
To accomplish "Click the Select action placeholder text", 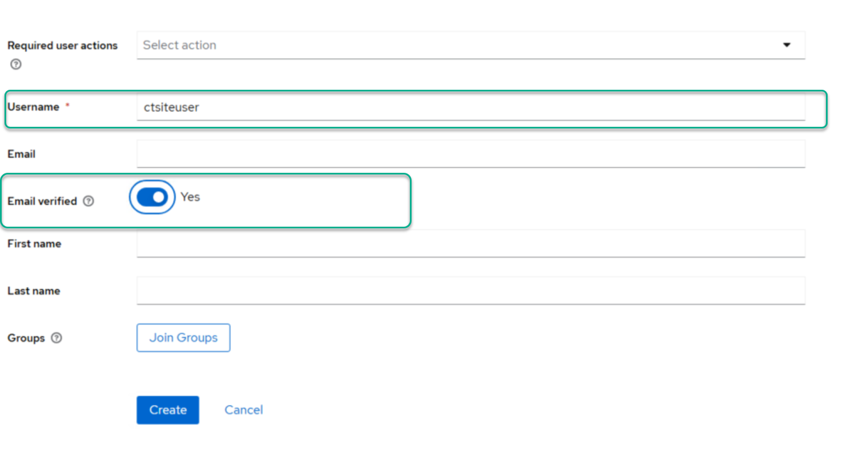I will (x=179, y=45).
